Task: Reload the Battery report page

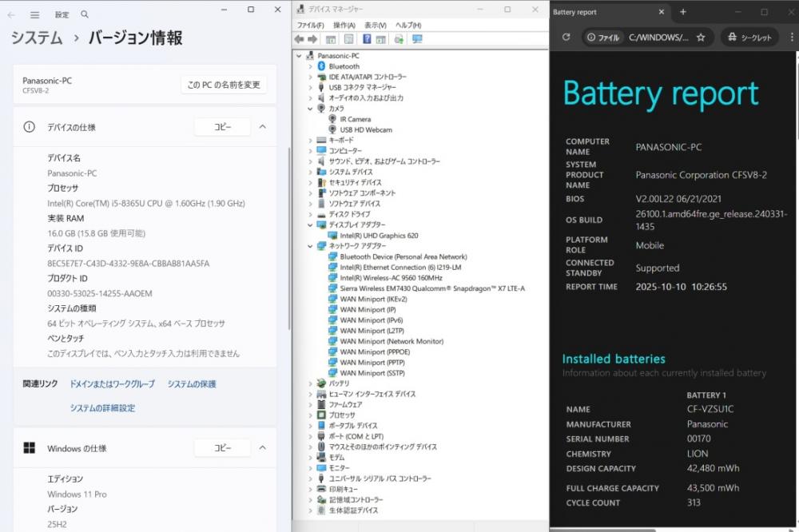Action: tap(566, 38)
